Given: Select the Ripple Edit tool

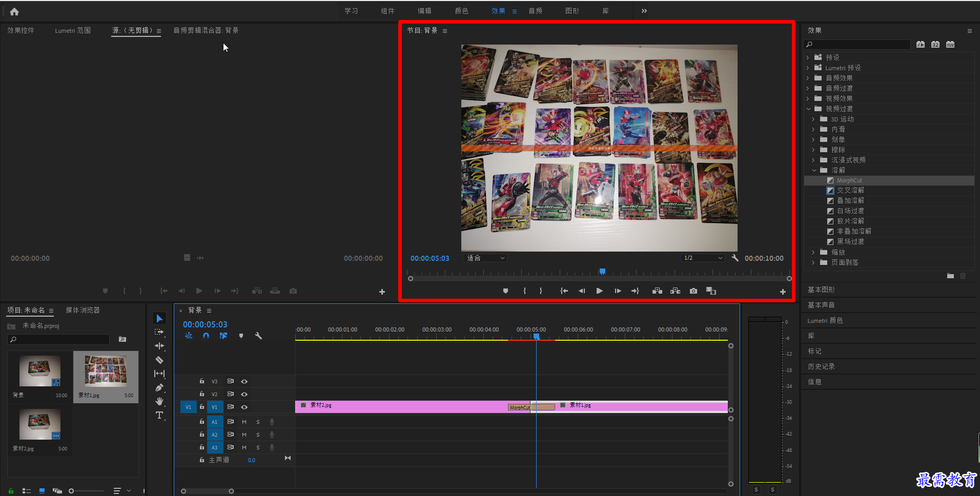Looking at the screenshot, I should pyautogui.click(x=159, y=346).
